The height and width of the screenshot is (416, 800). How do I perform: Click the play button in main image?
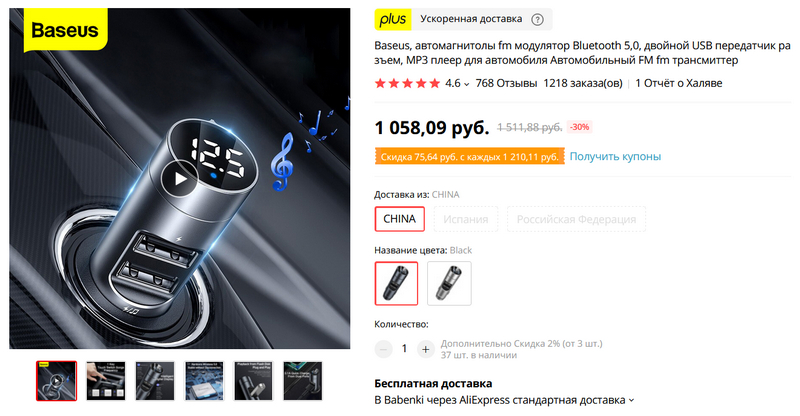tap(179, 179)
